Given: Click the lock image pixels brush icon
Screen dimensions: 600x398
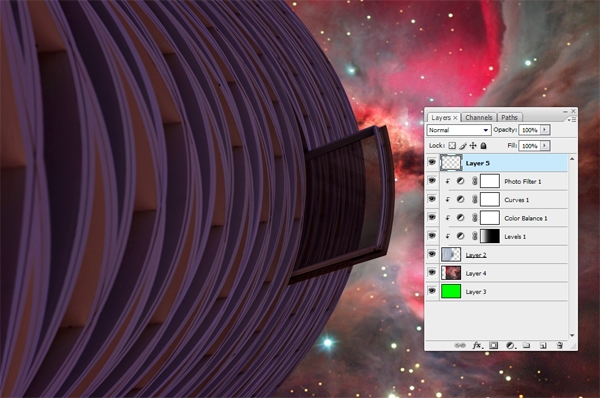Looking at the screenshot, I should click(463, 146).
